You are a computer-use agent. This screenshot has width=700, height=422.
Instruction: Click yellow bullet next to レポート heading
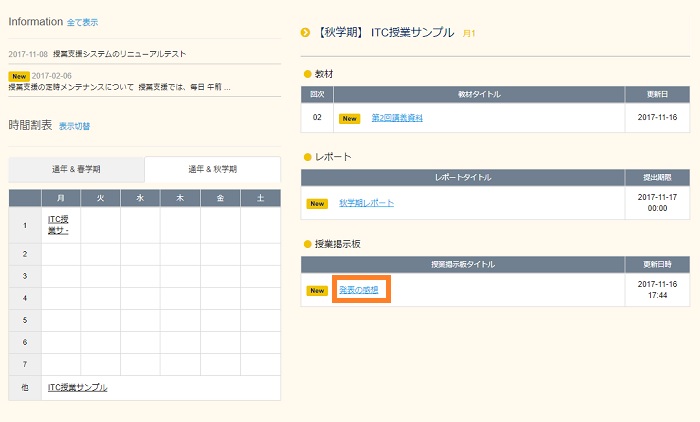click(x=307, y=157)
